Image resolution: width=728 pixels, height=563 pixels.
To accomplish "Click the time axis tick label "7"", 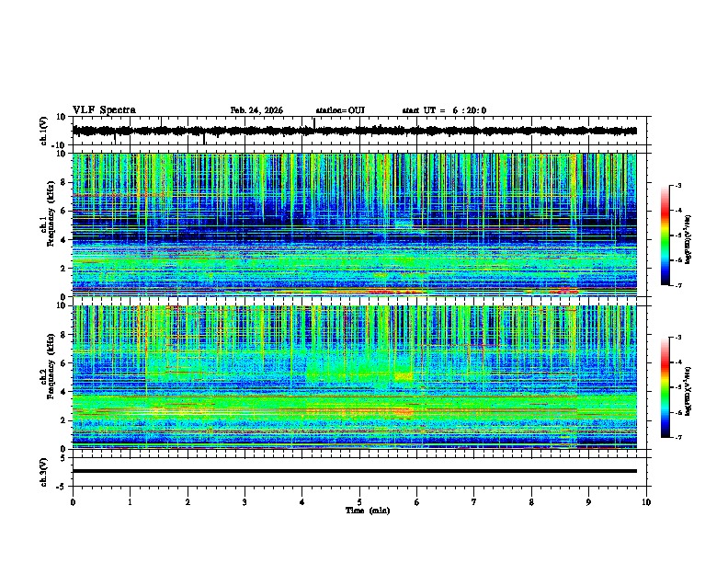I will 474,502.
